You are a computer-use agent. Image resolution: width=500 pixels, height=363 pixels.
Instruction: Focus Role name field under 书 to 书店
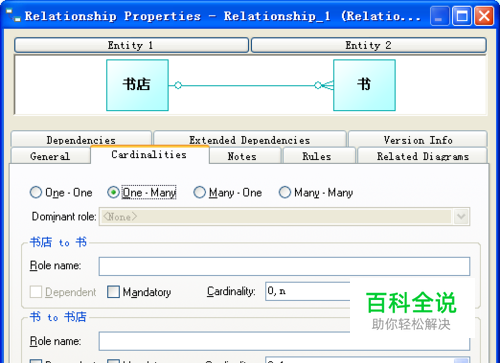pos(284,341)
